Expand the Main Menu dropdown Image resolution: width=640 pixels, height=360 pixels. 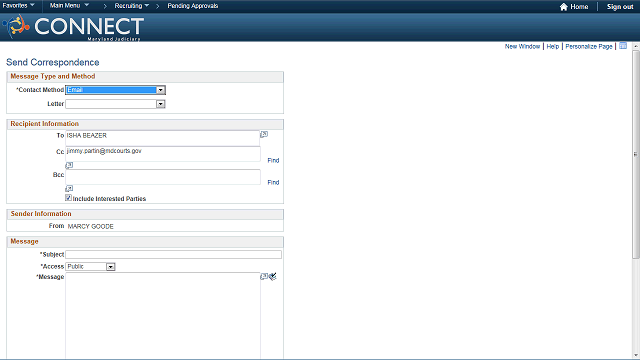coord(69,6)
